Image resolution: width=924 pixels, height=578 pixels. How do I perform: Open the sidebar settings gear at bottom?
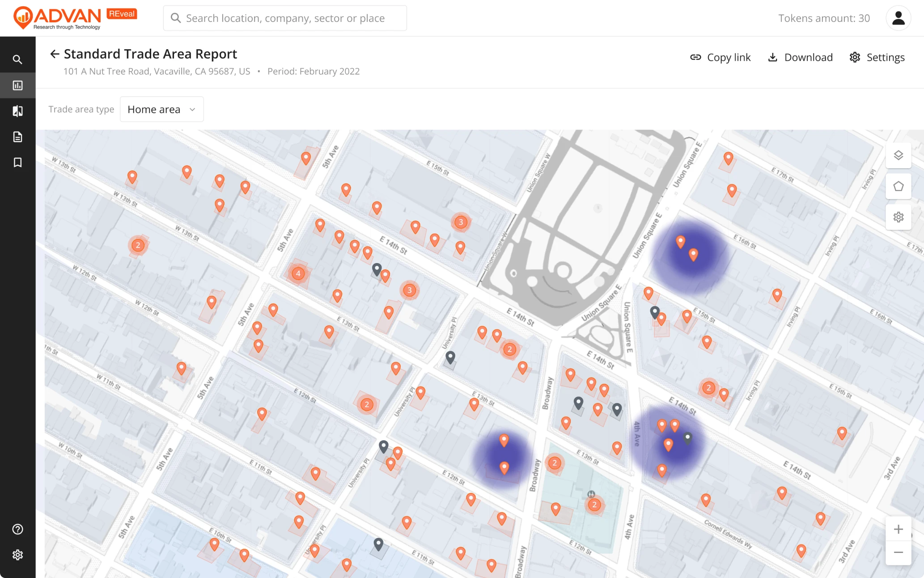pyautogui.click(x=17, y=555)
